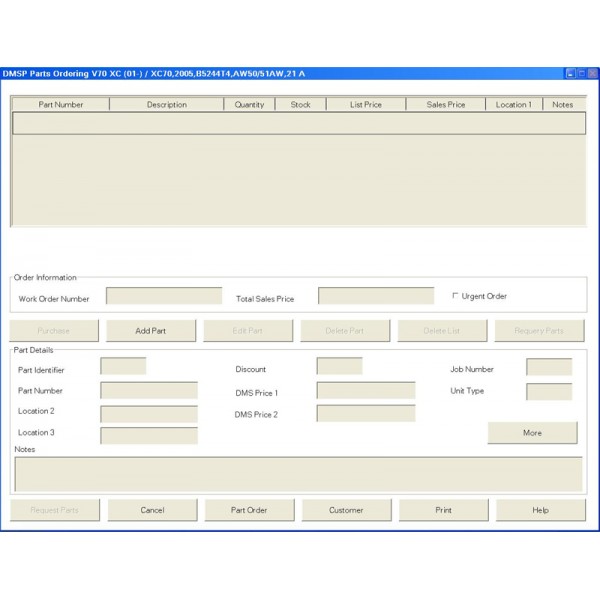Click the List Price column header

pos(367,104)
